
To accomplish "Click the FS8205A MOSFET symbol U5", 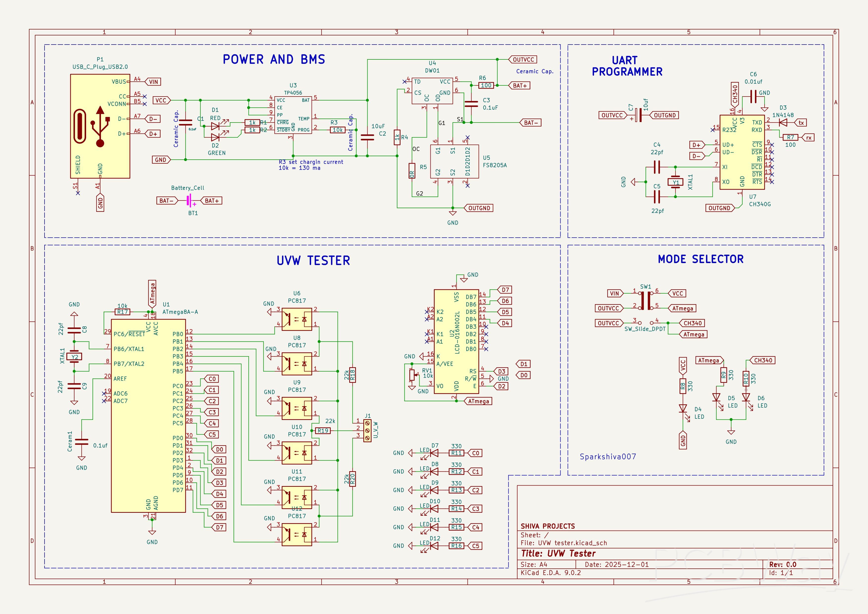I will 454,162.
